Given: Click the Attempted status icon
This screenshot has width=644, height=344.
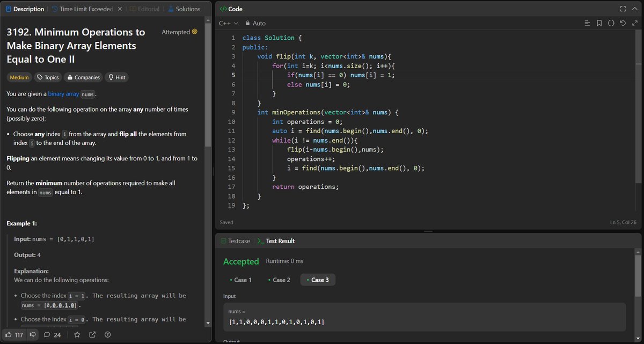Looking at the screenshot, I should (x=194, y=32).
